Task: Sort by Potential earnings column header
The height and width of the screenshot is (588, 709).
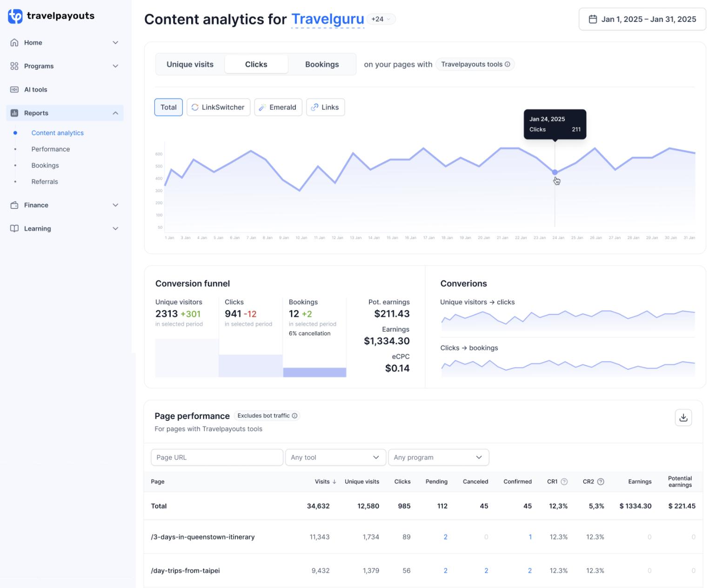Action: [x=680, y=481]
